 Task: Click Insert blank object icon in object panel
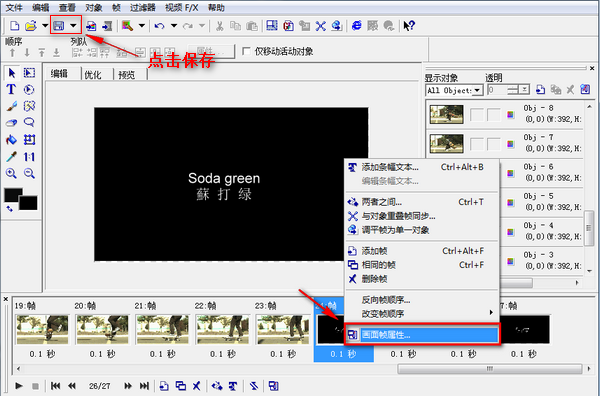(x=540, y=90)
